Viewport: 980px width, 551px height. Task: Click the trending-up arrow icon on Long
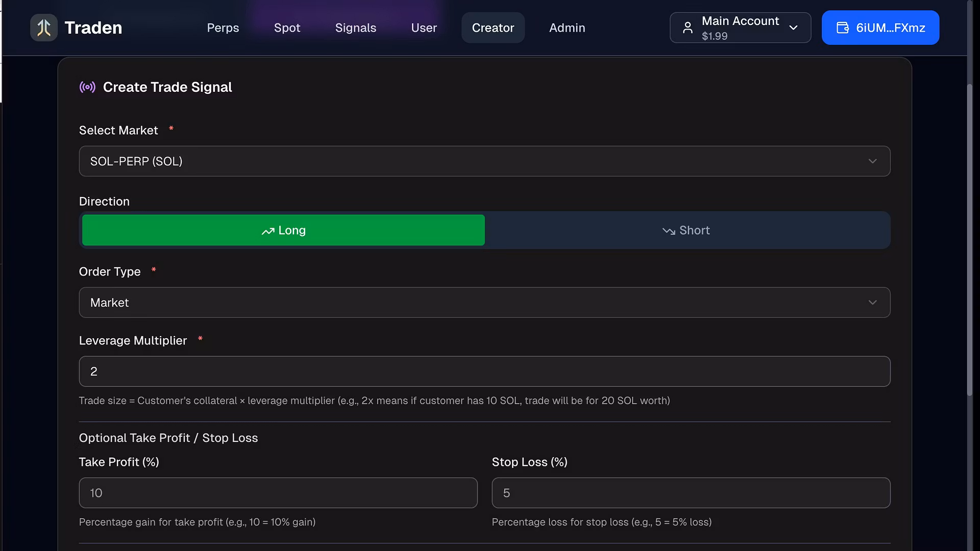268,231
